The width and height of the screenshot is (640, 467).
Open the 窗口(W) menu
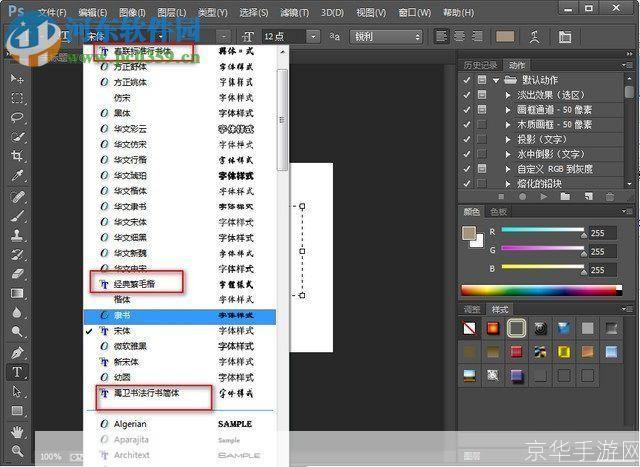(x=414, y=13)
